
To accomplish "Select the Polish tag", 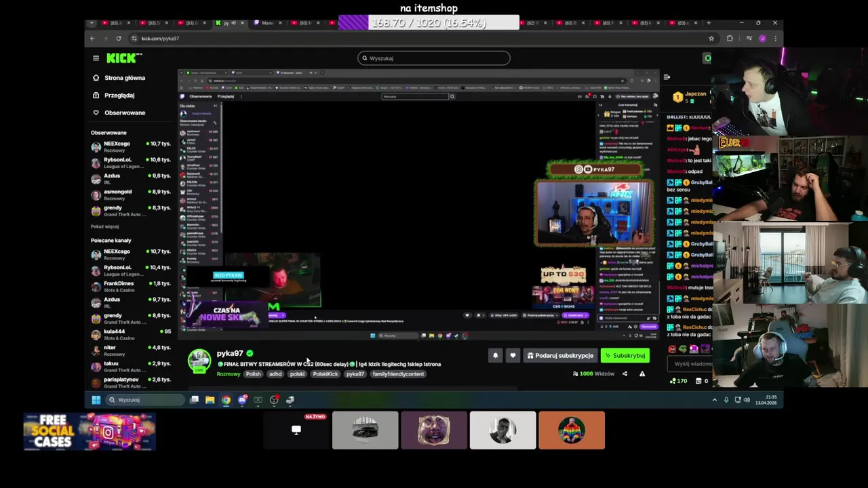I will click(x=253, y=374).
